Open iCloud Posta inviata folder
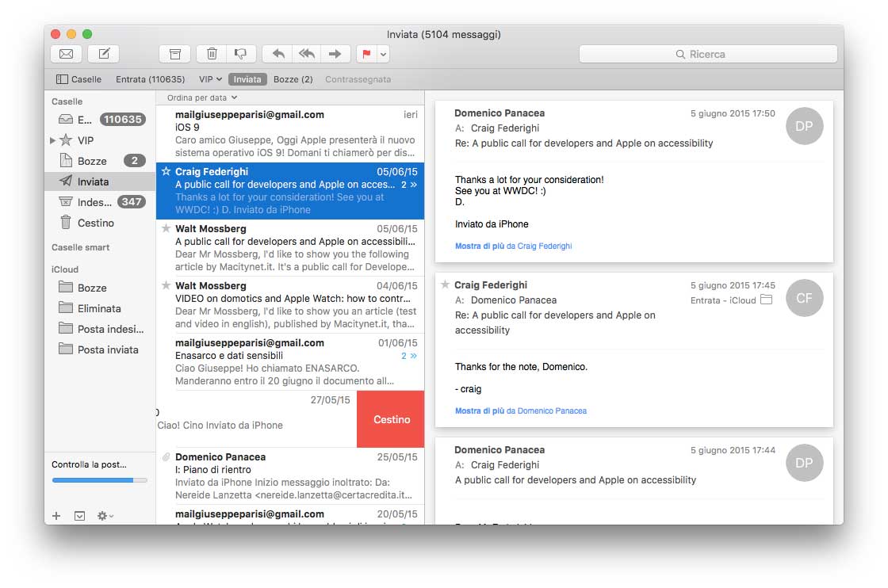This screenshot has width=888, height=588. (100, 349)
